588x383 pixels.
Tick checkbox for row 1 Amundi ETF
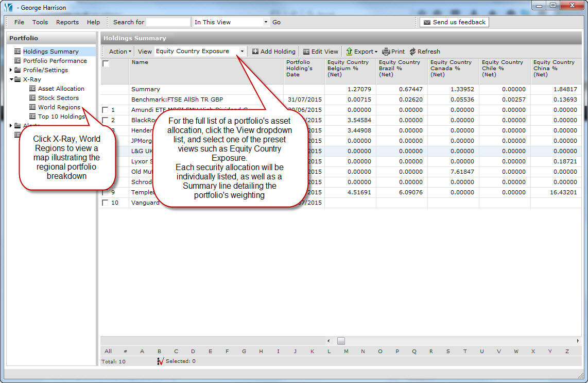pos(106,110)
